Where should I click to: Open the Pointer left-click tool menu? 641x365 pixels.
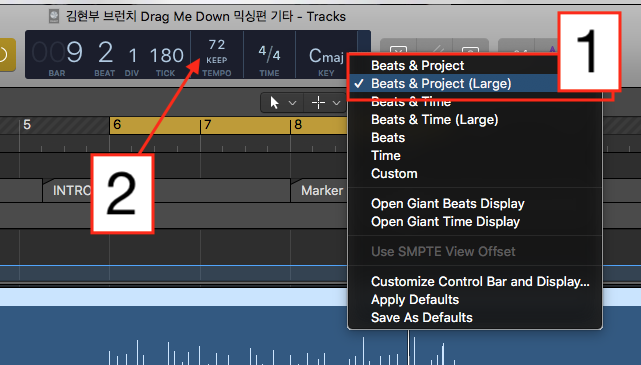tap(282, 103)
